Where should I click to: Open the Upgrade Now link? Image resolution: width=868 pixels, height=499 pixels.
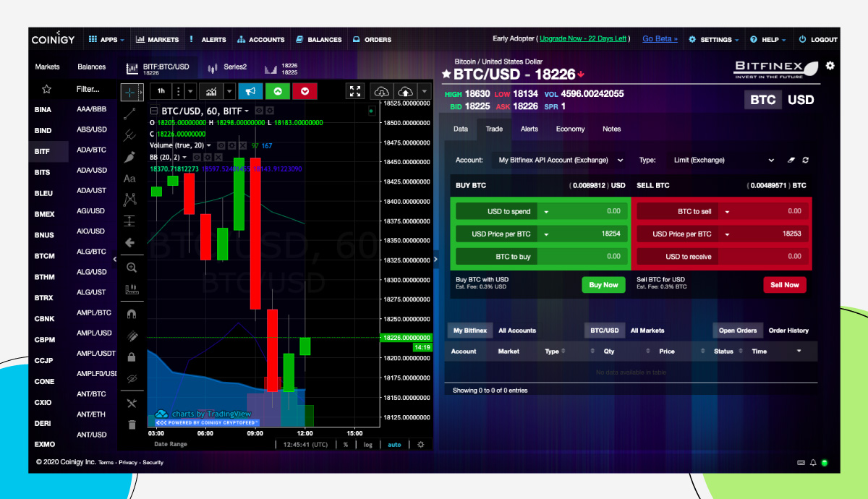[x=583, y=38]
